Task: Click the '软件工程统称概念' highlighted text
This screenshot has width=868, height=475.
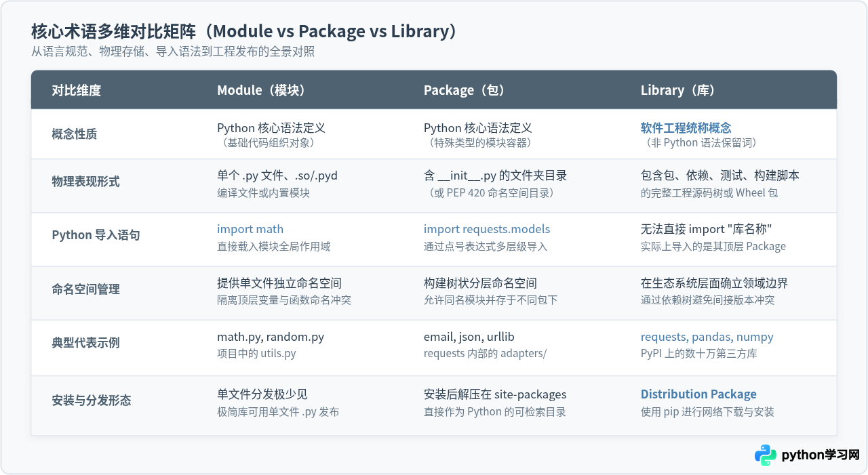Action: tap(686, 127)
